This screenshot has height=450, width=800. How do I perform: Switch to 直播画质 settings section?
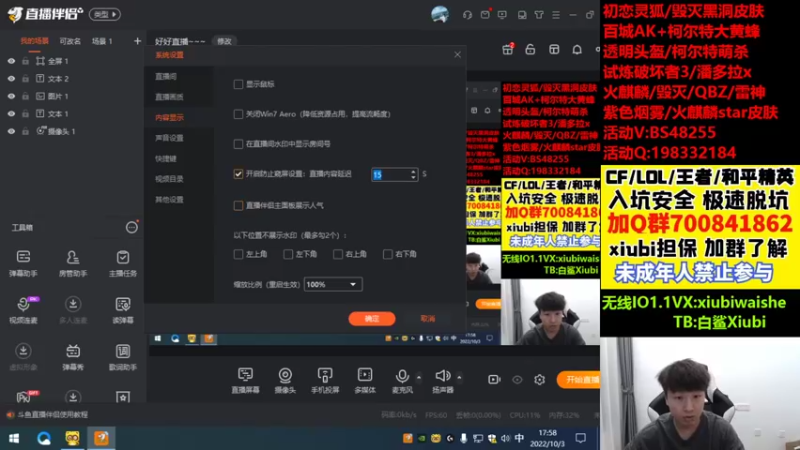(x=169, y=97)
